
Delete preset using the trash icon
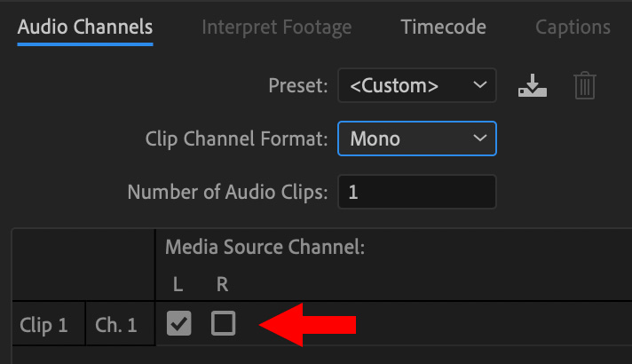click(585, 85)
